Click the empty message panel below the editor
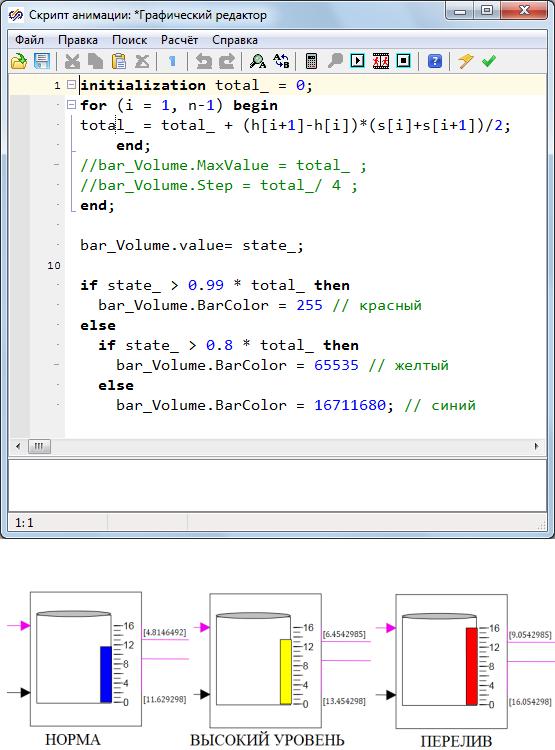This screenshot has width=555, height=750. tap(278, 485)
